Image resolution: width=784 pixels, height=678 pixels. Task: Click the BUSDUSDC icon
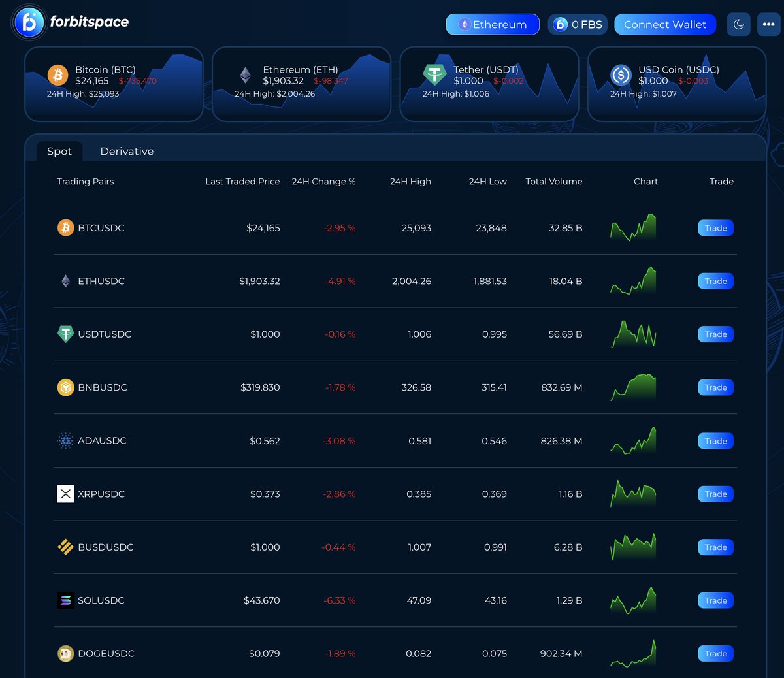pos(65,547)
